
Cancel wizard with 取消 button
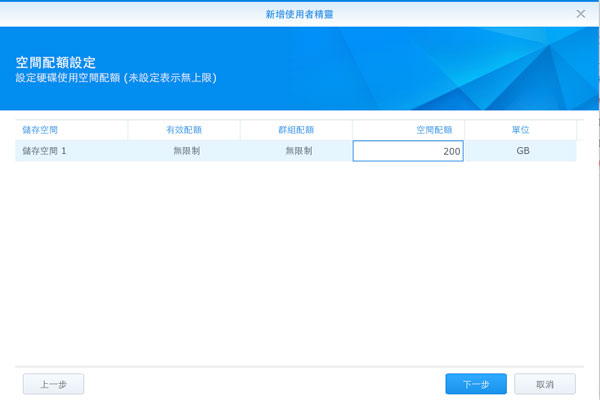545,384
